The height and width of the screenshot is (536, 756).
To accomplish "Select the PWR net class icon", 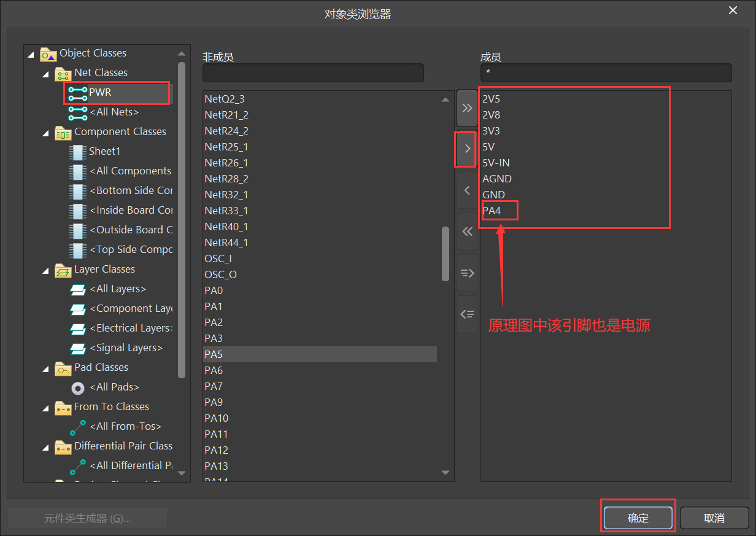I will click(78, 93).
